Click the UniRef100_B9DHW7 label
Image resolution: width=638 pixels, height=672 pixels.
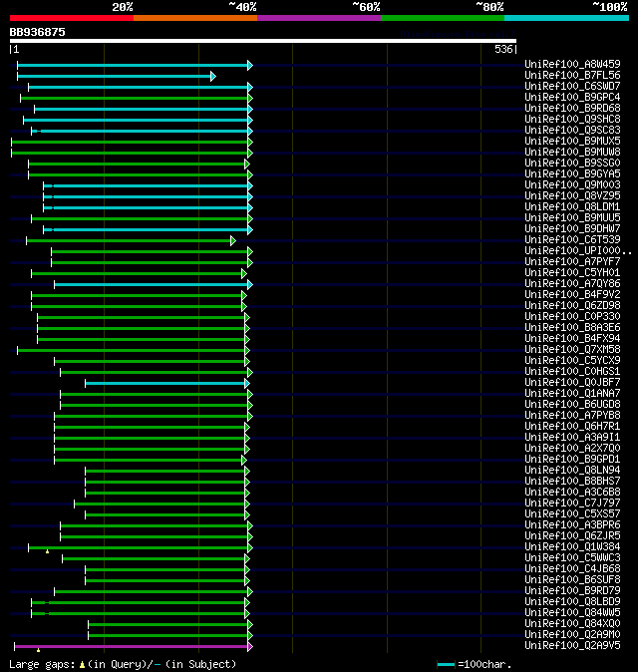(x=572, y=229)
